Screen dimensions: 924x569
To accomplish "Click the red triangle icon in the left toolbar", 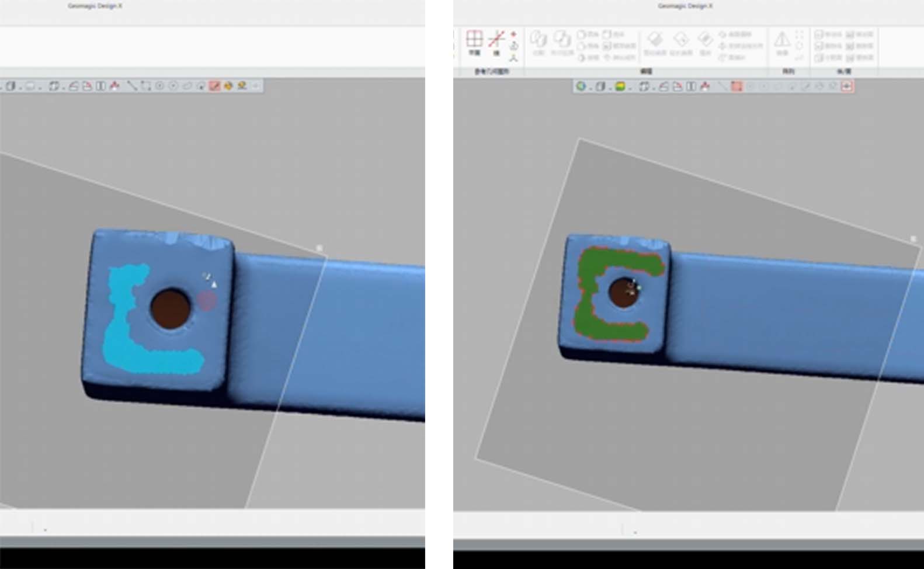I will click(x=114, y=86).
